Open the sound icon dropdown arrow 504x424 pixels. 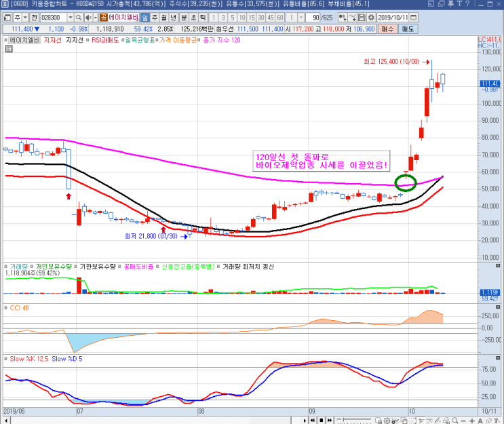point(95,18)
